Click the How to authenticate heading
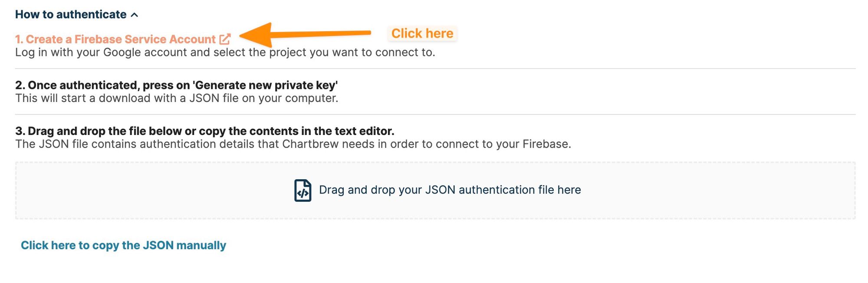Viewport: 868px width, 283px height. [71, 14]
